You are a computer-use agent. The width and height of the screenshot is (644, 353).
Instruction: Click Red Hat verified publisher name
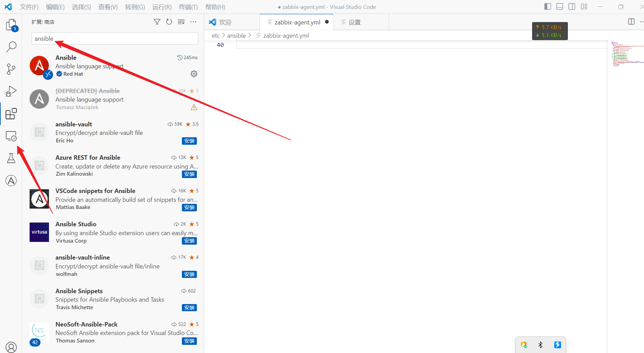coord(73,74)
